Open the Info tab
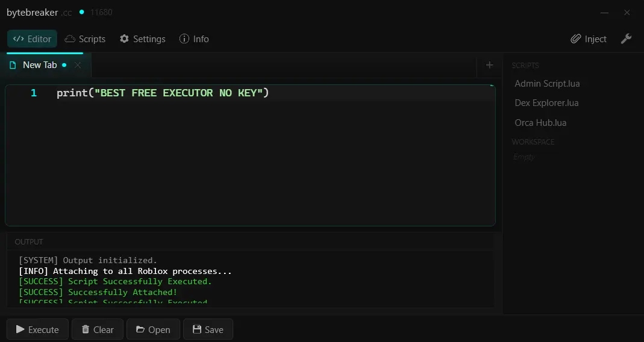 click(x=194, y=39)
